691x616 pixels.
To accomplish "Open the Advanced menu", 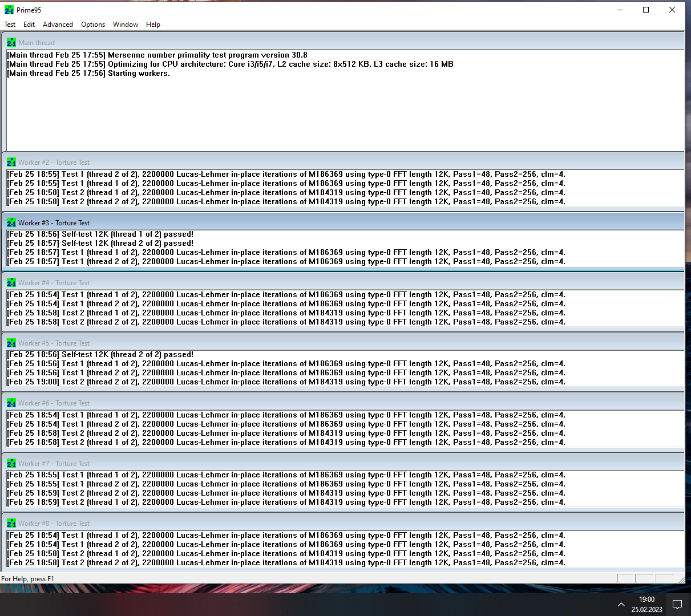I will (58, 25).
